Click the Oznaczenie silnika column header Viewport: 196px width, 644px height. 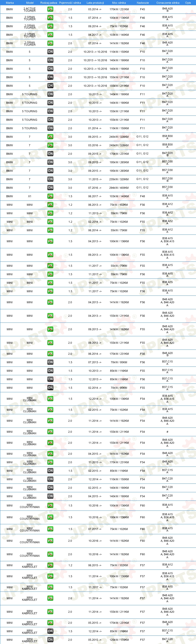click(168, 3)
